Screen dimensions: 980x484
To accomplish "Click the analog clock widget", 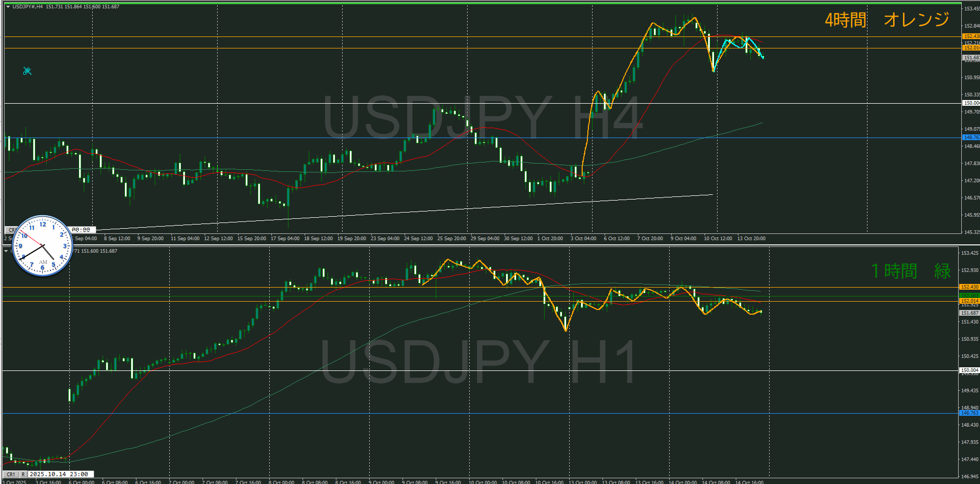I will (42, 246).
